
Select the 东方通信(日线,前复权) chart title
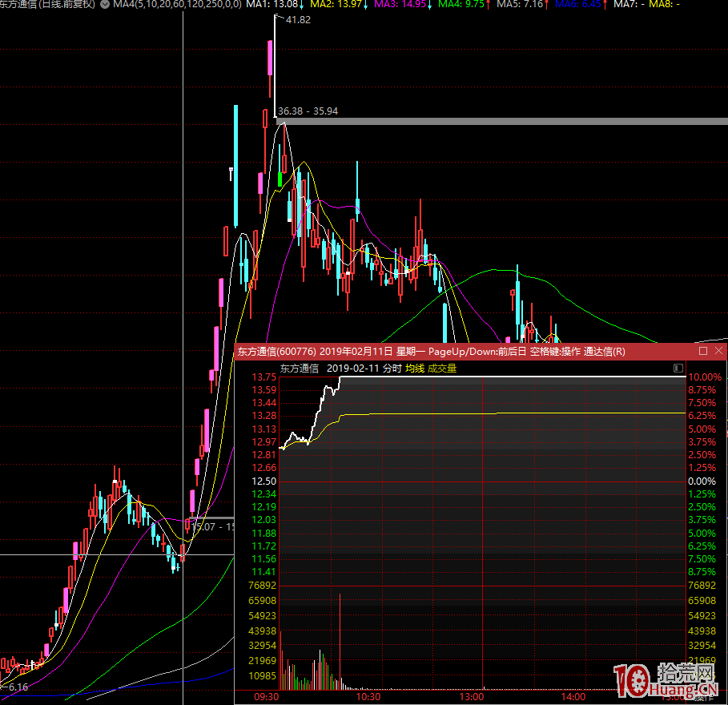48,4
